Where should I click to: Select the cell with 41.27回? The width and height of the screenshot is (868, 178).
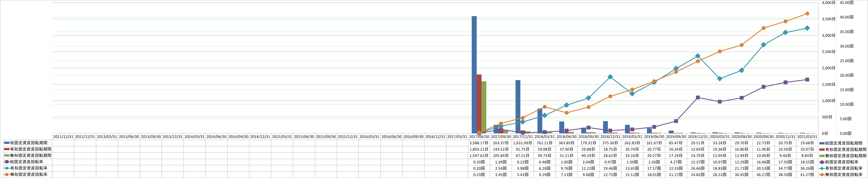(807, 174)
